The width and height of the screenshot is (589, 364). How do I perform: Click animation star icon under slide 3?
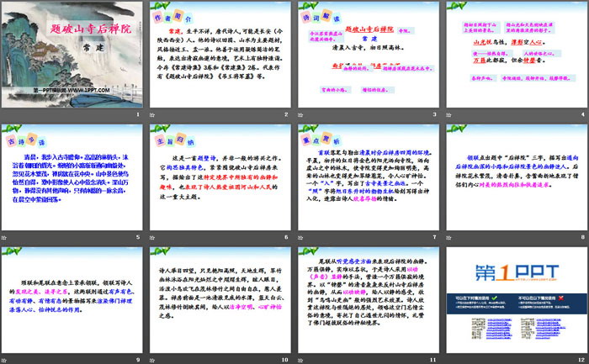(300, 115)
